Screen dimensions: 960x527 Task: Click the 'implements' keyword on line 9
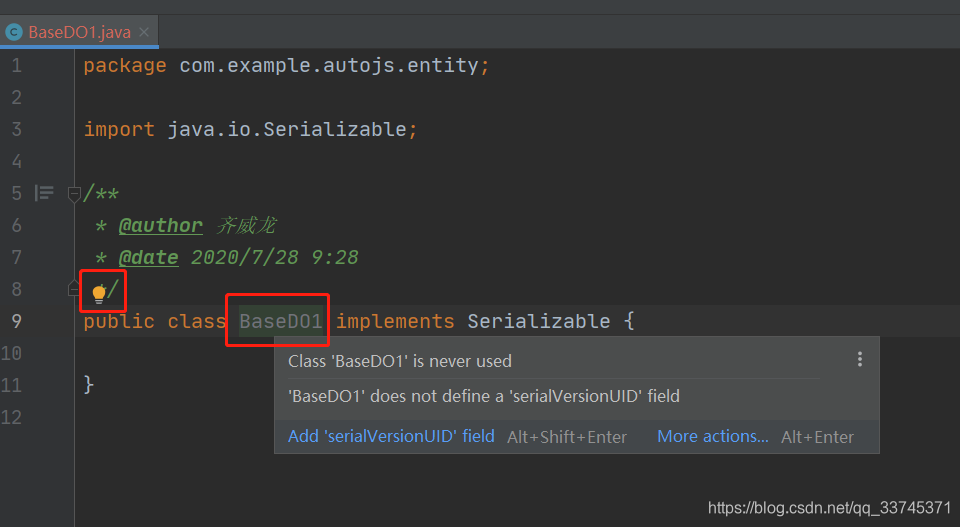click(x=395, y=321)
